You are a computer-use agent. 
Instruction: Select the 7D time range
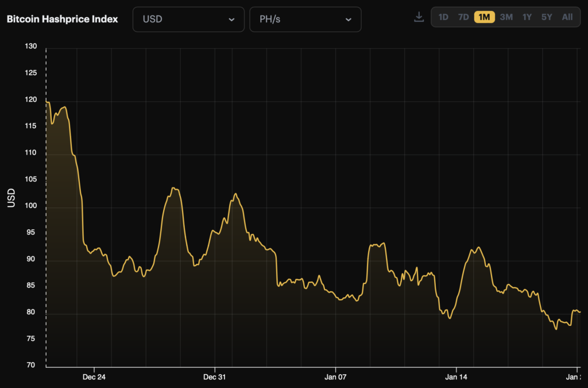463,17
